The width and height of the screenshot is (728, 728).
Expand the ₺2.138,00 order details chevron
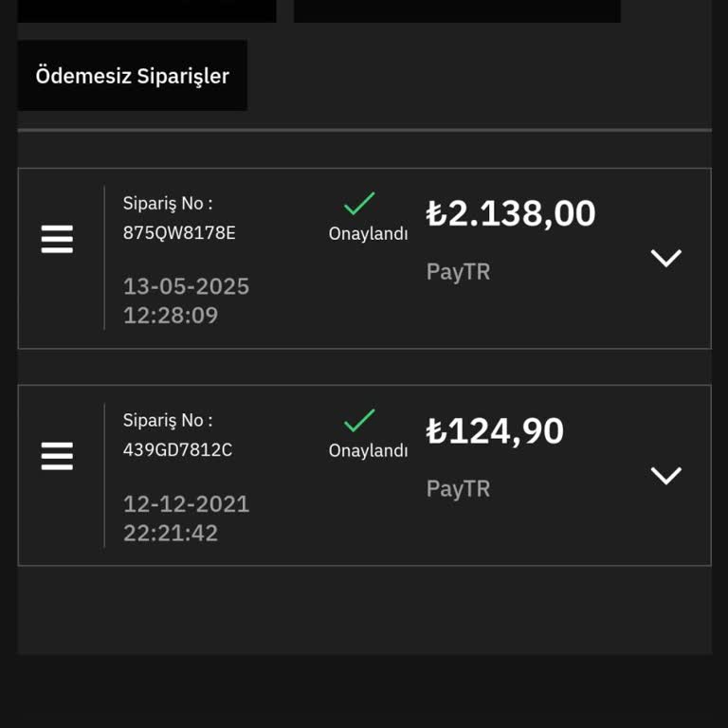(666, 258)
